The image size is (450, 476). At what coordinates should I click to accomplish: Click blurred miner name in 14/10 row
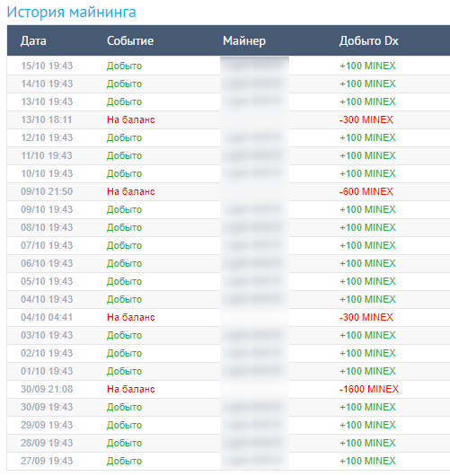pos(254,84)
